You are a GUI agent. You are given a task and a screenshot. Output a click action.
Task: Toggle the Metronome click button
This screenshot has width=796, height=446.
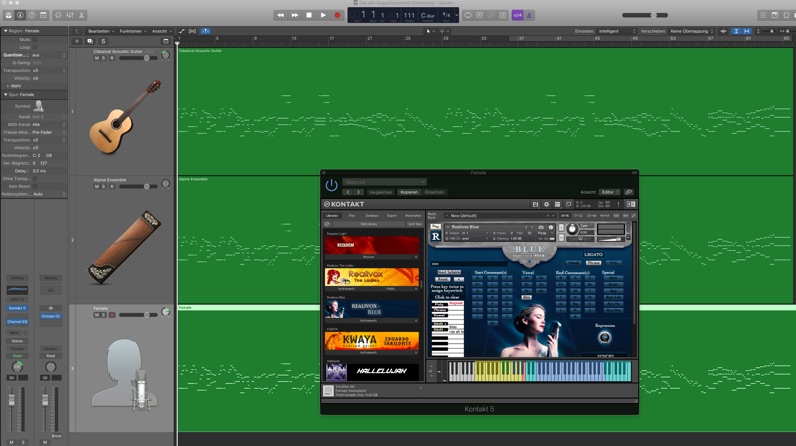tap(529, 15)
